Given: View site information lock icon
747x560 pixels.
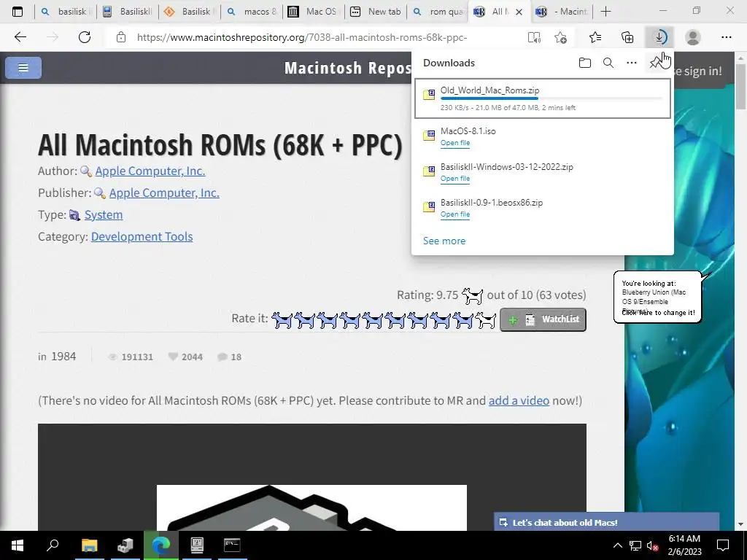Looking at the screenshot, I should tap(121, 37).
